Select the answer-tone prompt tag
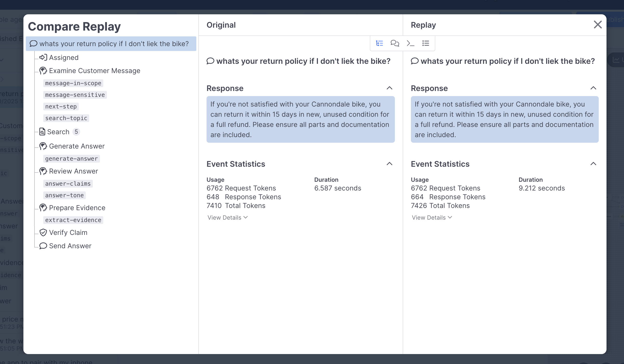This screenshot has width=624, height=364. tap(64, 195)
